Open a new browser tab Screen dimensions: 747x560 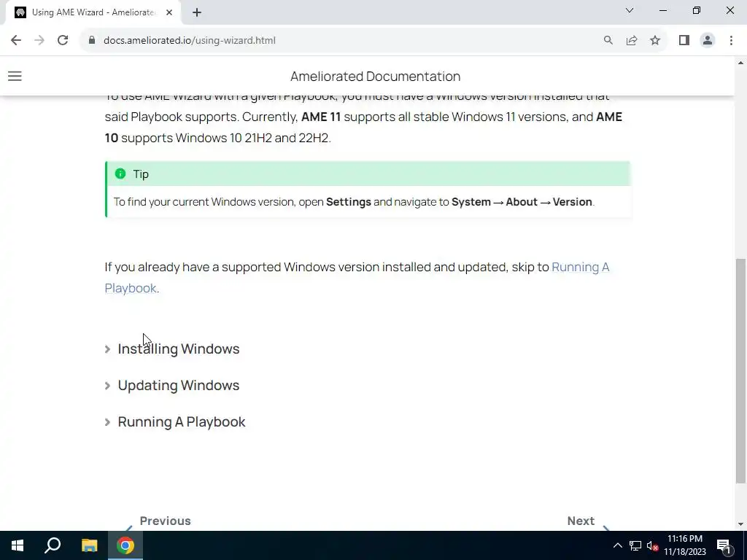click(197, 13)
